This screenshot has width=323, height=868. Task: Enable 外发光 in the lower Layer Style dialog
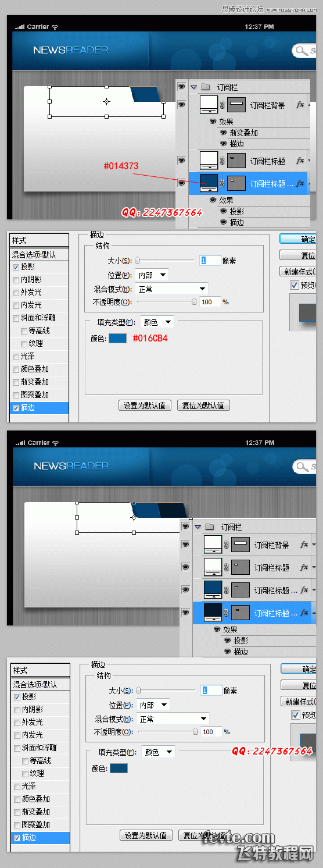[17, 722]
